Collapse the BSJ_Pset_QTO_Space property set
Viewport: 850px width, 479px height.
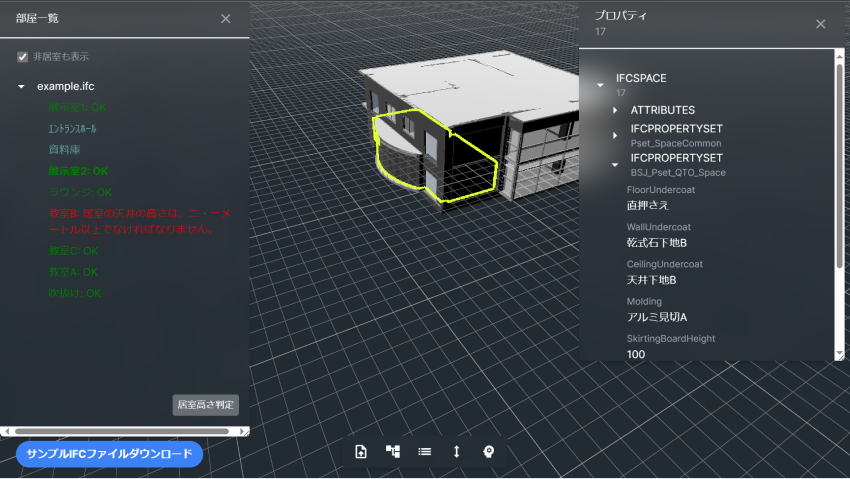click(x=615, y=165)
